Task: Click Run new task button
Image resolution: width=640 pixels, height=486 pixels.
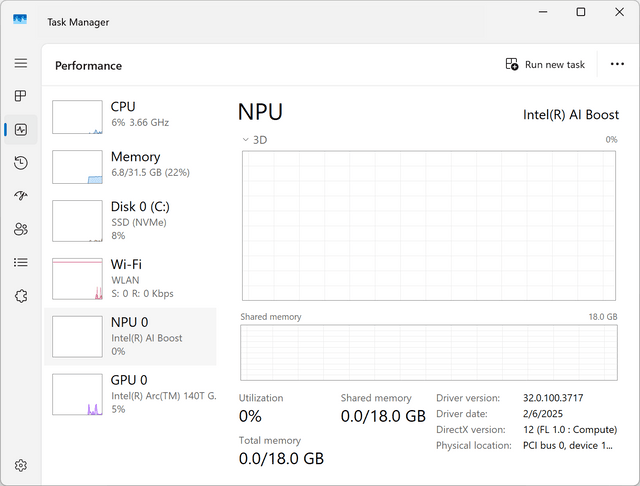Action: click(545, 64)
